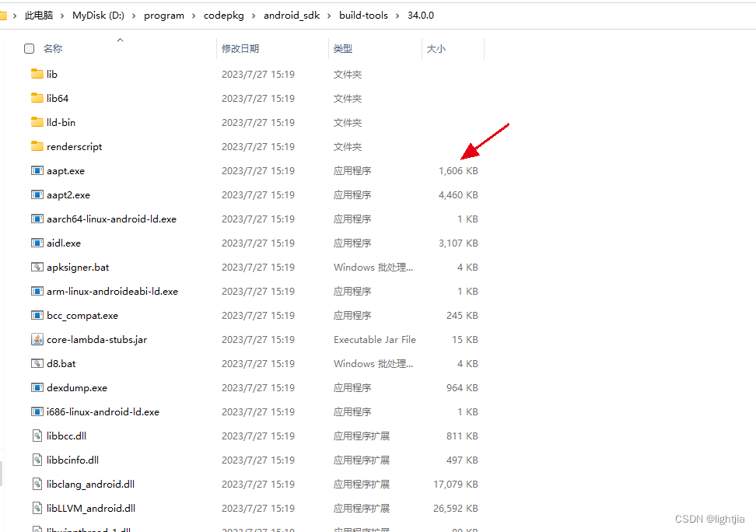Select the apksigner.bat batch file icon
The image size is (756, 532).
point(37,267)
